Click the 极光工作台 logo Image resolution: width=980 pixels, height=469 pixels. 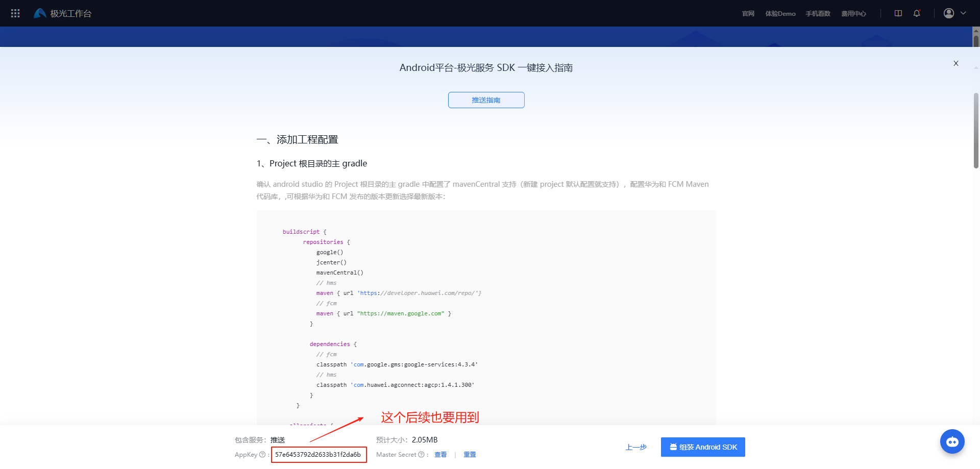coord(62,13)
